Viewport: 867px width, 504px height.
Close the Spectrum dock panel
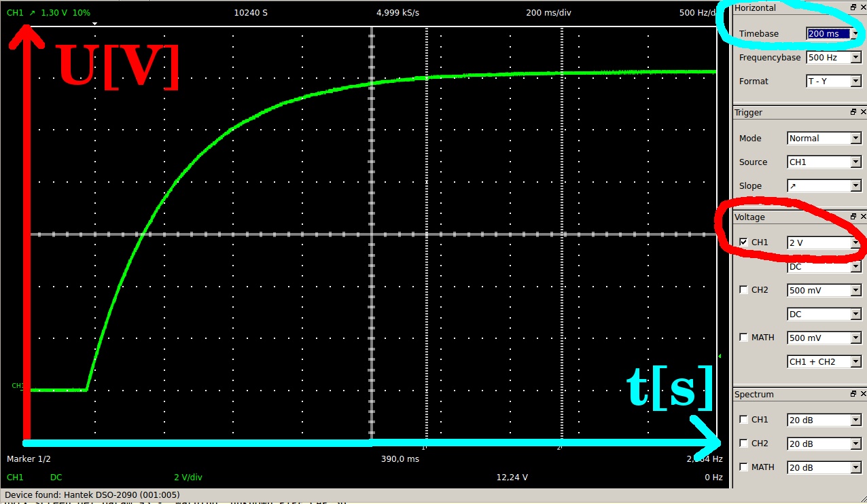[863, 394]
